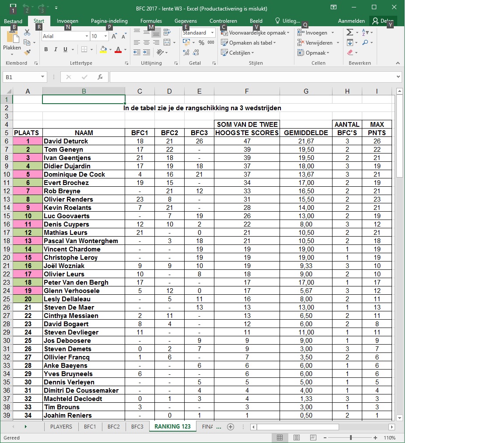This screenshot has height=443, width=504.
Task: Click the AutoSum sigma icon
Action: click(350, 32)
